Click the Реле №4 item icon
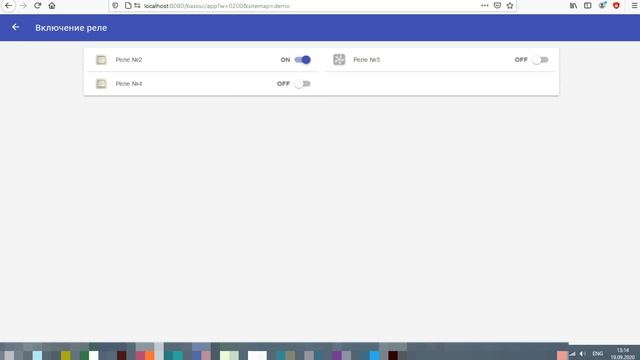The width and height of the screenshot is (640, 360). 101,84
